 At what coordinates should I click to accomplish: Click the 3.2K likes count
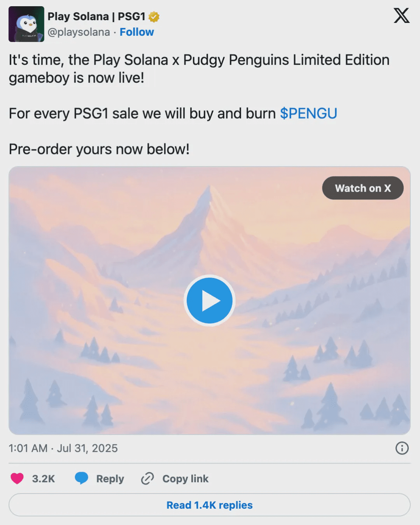coord(43,479)
